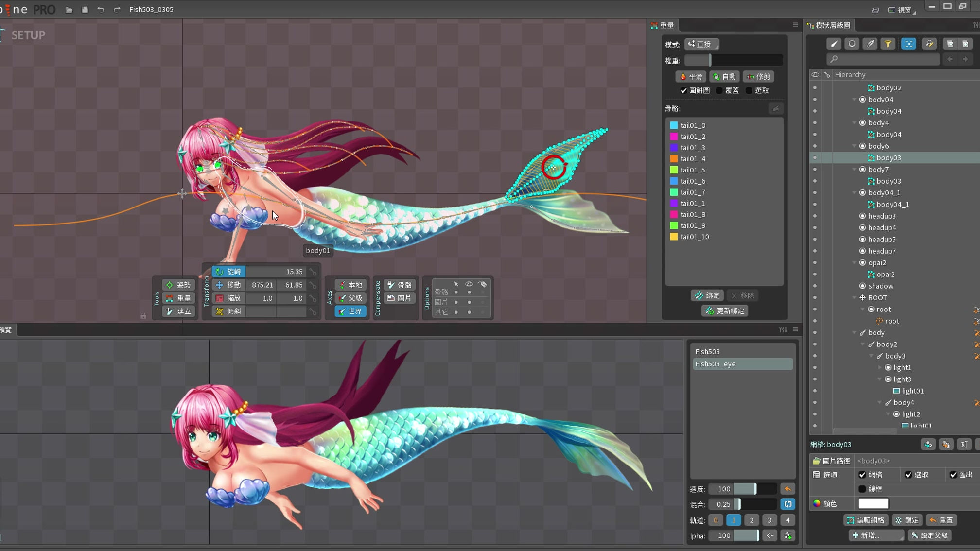Viewport: 980px width, 551px height.
Task: Click the duplicate icon for mesh body03
Action: (x=946, y=444)
